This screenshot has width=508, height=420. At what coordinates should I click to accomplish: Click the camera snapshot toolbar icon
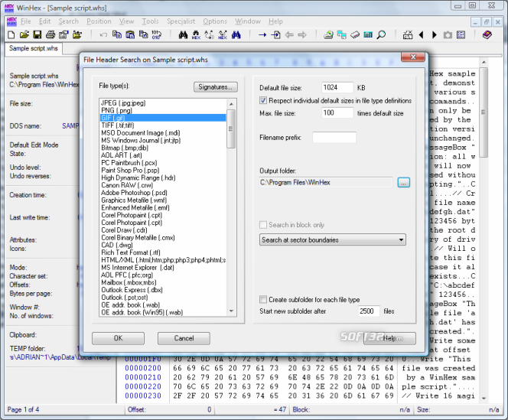[x=448, y=34]
